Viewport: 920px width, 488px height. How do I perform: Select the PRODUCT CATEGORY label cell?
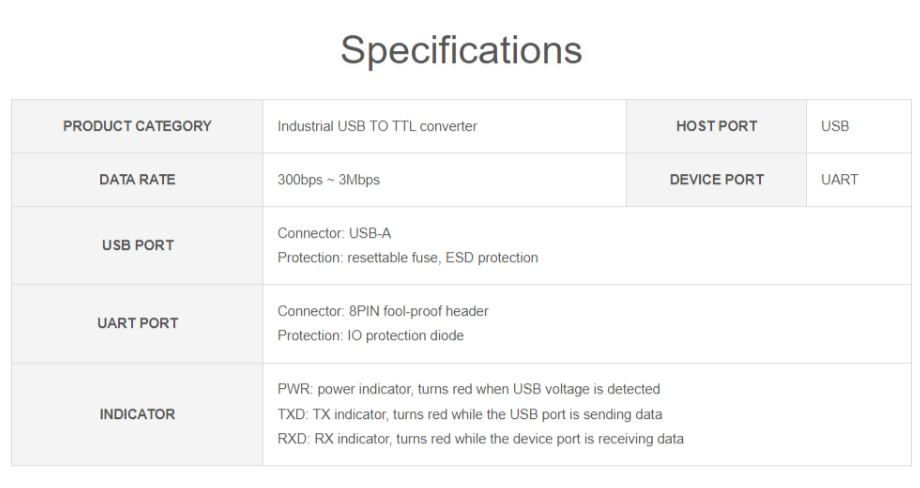click(x=137, y=126)
